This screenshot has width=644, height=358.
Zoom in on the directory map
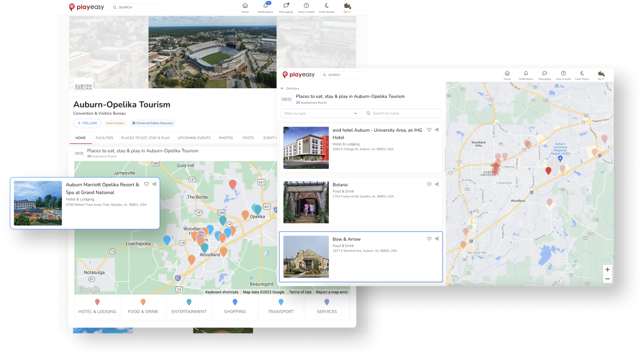click(607, 269)
